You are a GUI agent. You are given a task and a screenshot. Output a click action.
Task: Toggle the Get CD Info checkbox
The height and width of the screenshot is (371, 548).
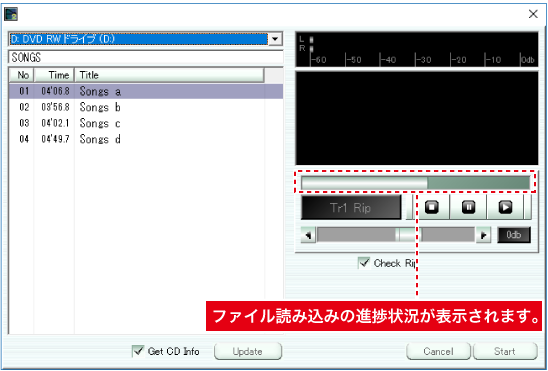(138, 351)
